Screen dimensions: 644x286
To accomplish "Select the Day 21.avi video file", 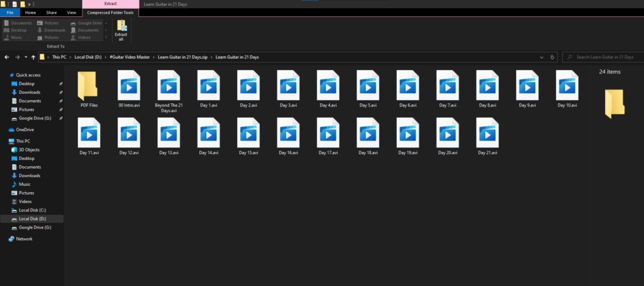I will [x=487, y=134].
